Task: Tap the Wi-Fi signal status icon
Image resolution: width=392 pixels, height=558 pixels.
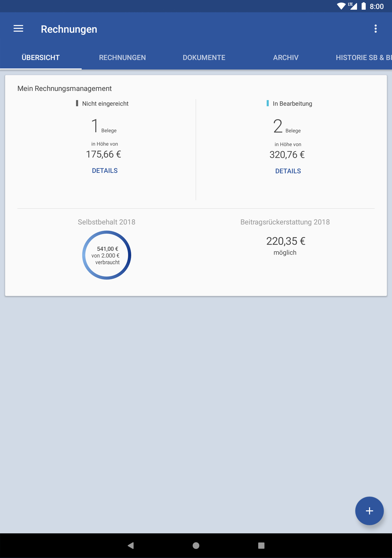Action: 341,6
